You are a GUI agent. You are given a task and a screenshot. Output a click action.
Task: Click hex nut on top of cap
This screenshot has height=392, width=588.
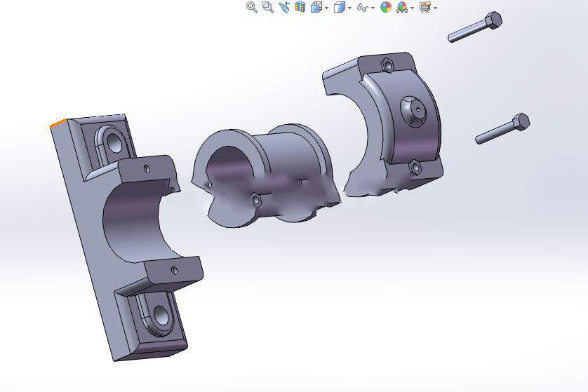388,65
